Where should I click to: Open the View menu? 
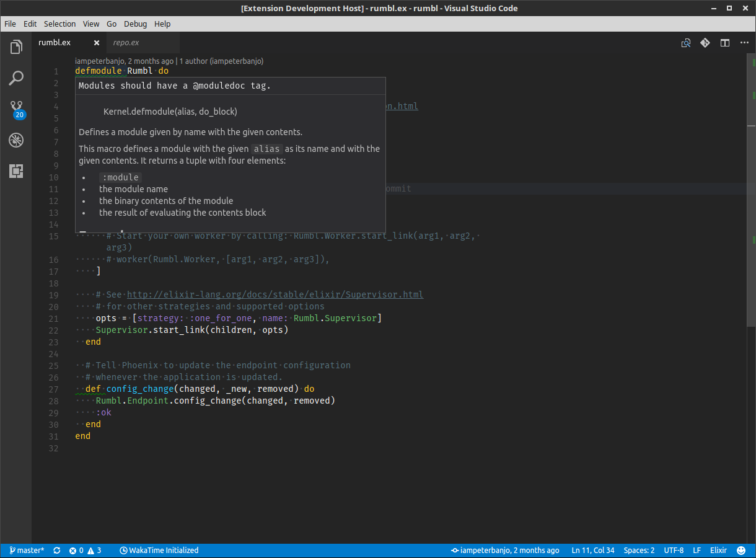pos(91,24)
